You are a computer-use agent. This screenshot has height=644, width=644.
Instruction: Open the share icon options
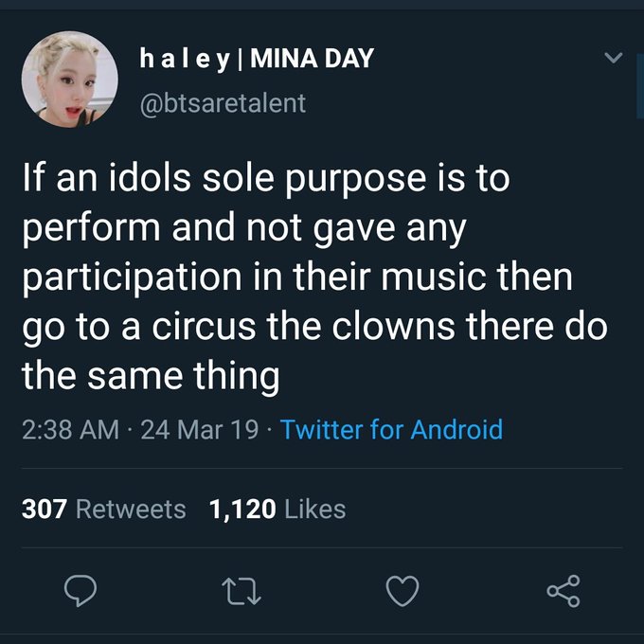point(563,591)
